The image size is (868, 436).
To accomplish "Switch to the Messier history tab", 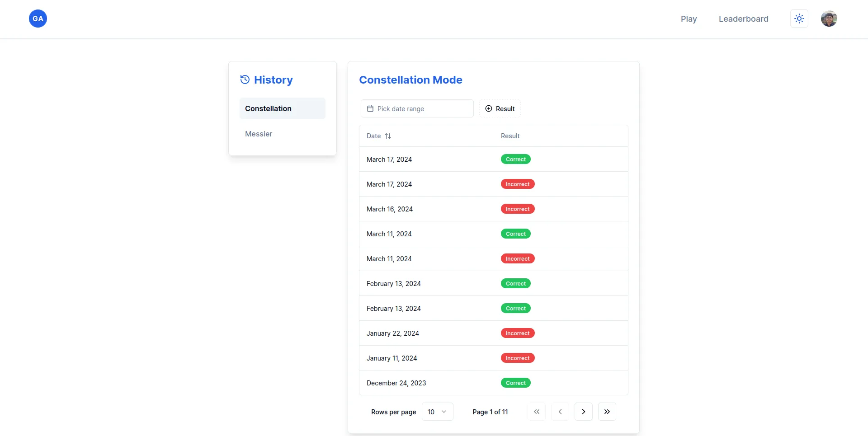I will pyautogui.click(x=259, y=134).
